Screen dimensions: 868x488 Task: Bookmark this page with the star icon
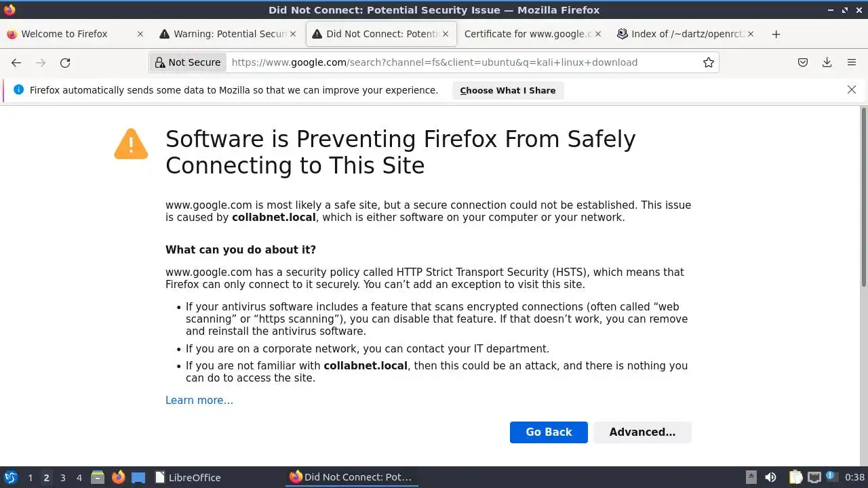pyautogui.click(x=709, y=62)
